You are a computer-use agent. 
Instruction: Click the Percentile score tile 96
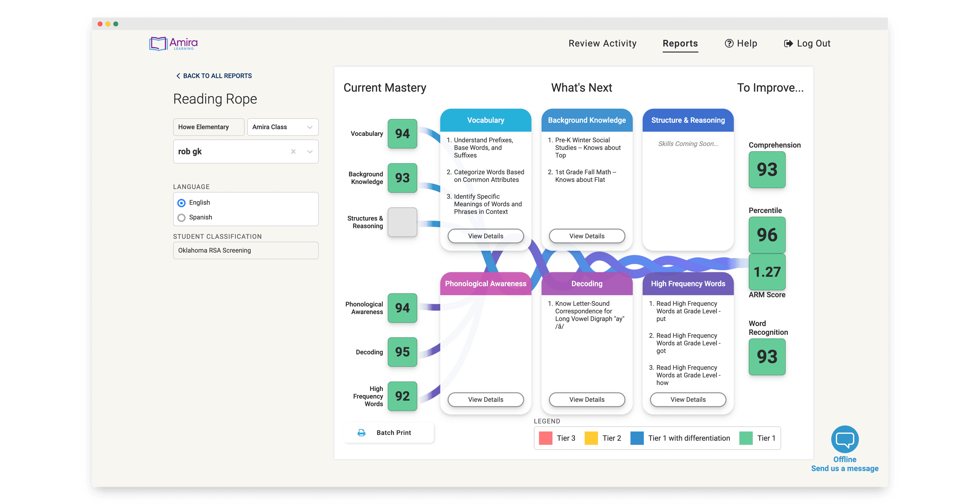[x=767, y=235]
